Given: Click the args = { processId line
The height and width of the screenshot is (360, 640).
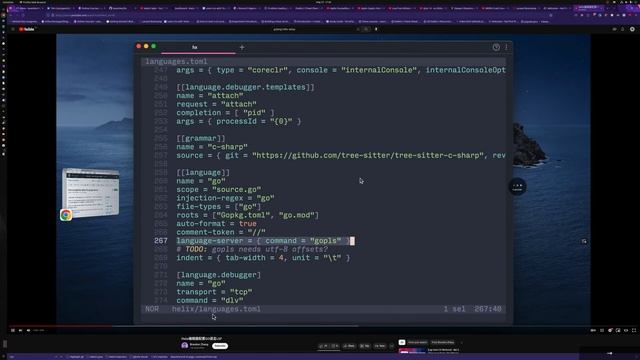Looking at the screenshot, I should (239, 121).
